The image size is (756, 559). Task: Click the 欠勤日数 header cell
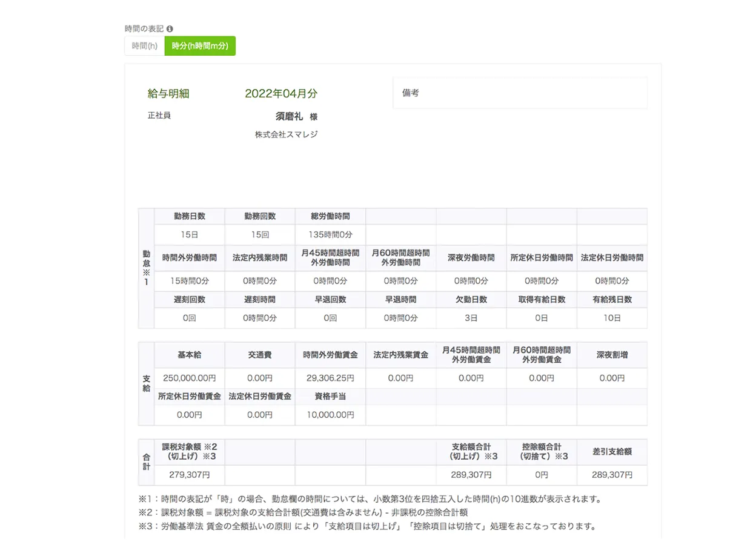471,300
